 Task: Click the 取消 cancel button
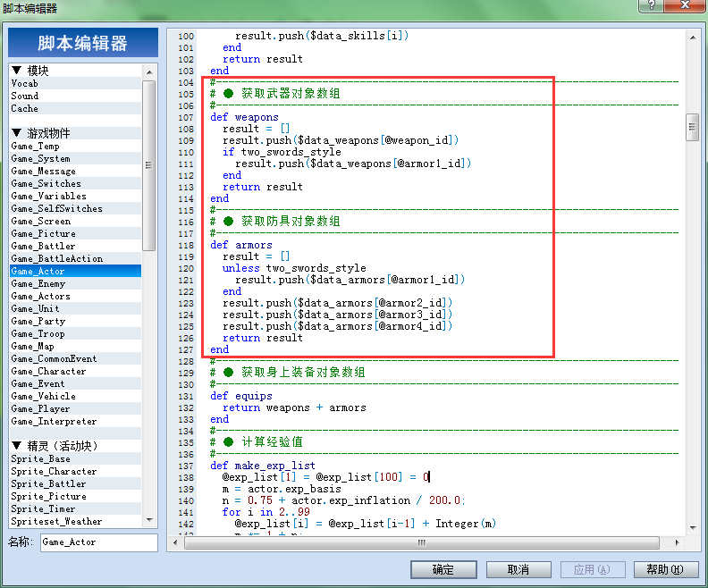click(x=518, y=569)
